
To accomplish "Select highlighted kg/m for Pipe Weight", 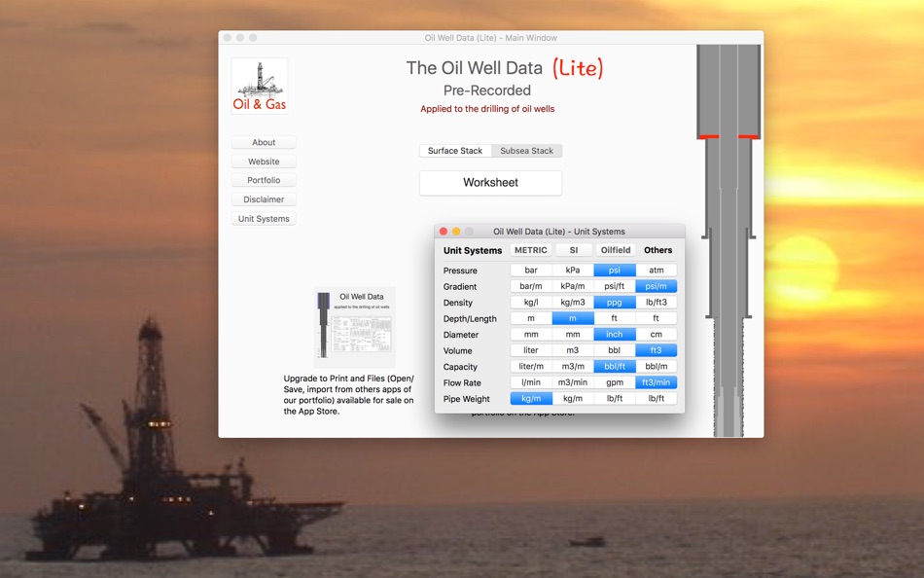I will [x=531, y=399].
